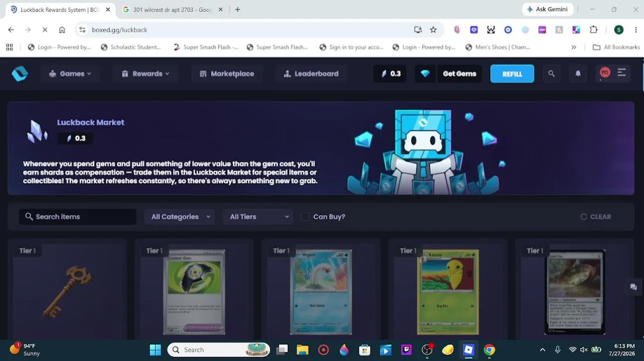The height and width of the screenshot is (361, 644).
Task: Open the hamburger menu beside the avatar
Action: (622, 73)
